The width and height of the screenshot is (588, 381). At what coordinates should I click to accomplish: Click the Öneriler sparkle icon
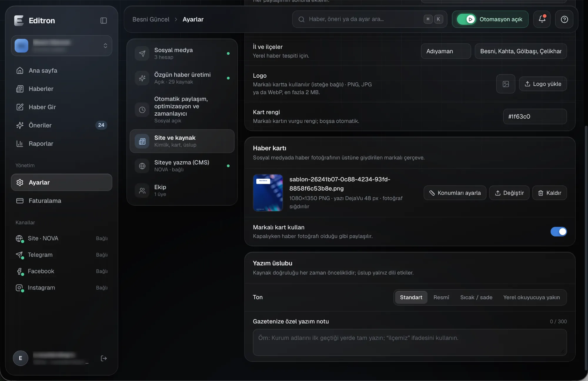point(20,125)
